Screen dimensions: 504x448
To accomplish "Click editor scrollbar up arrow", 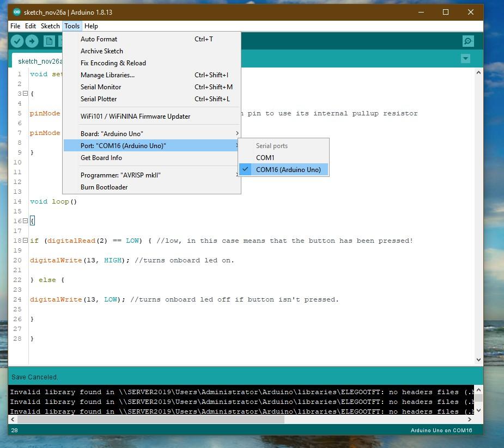I will [478, 72].
